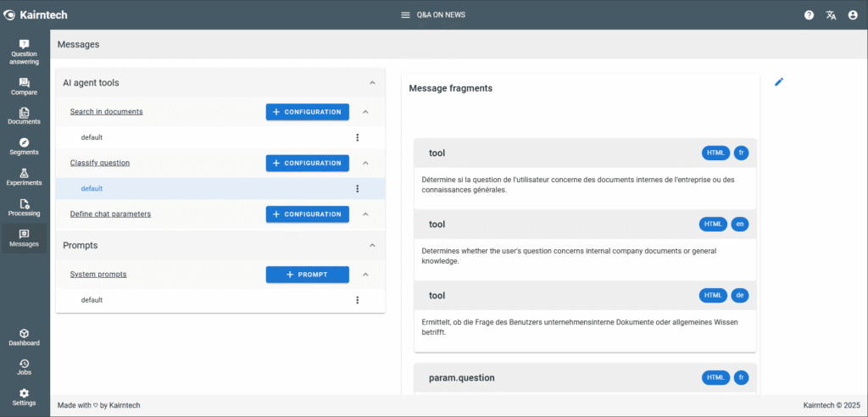Collapse the Classify question group
The height and width of the screenshot is (417, 868).
point(365,163)
